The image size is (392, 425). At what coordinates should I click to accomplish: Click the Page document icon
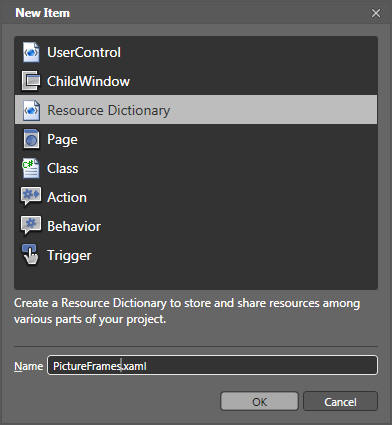[x=31, y=139]
